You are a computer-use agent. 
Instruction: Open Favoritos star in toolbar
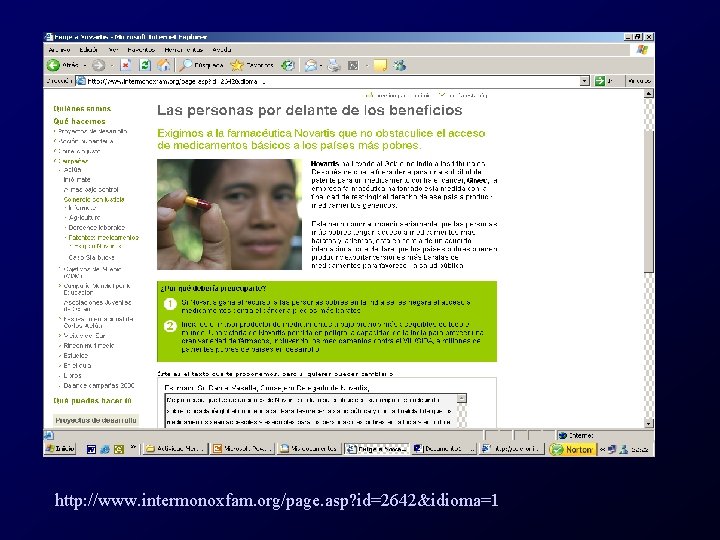pos(252,66)
